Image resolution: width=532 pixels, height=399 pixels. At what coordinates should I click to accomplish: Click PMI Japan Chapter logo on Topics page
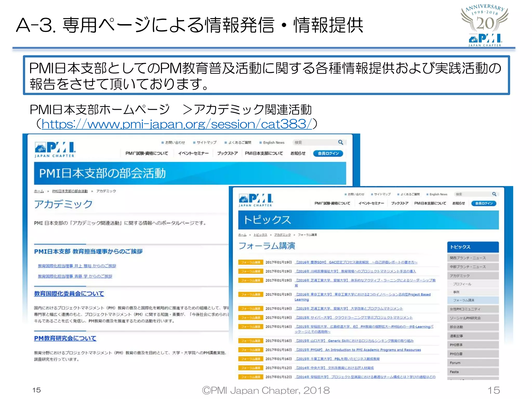coord(256,200)
